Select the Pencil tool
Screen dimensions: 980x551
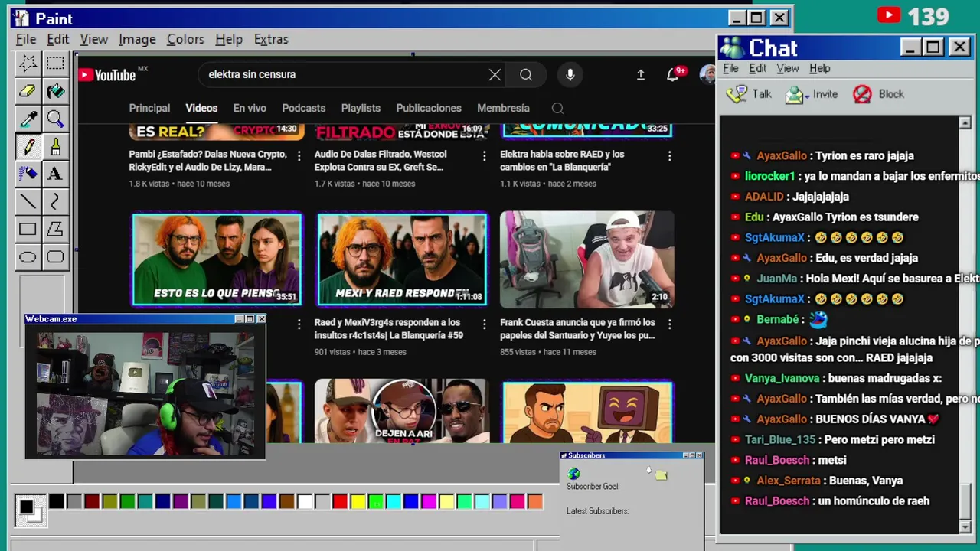click(28, 146)
